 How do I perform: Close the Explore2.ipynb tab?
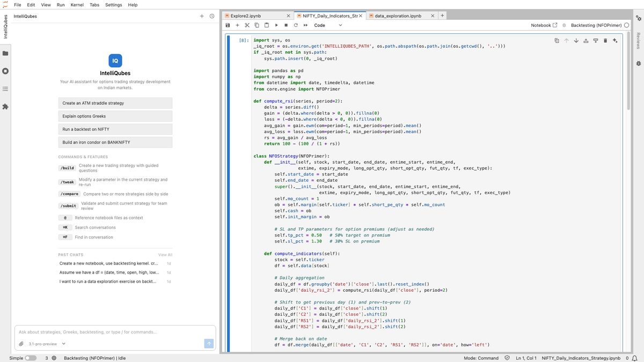tap(289, 16)
